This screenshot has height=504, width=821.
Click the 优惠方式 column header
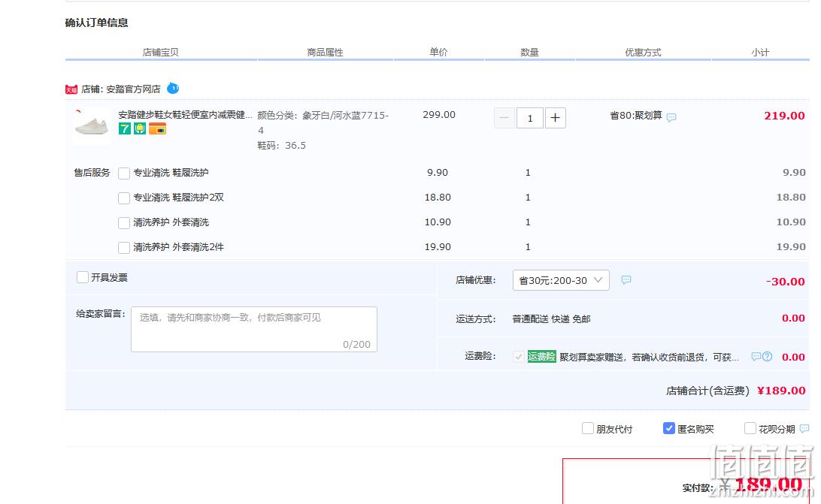click(643, 53)
